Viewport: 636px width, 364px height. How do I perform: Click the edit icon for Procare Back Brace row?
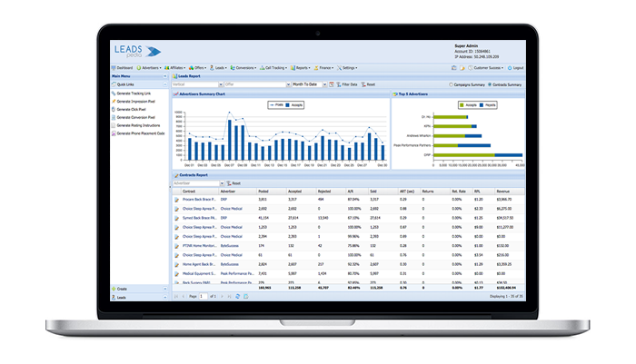click(x=176, y=200)
